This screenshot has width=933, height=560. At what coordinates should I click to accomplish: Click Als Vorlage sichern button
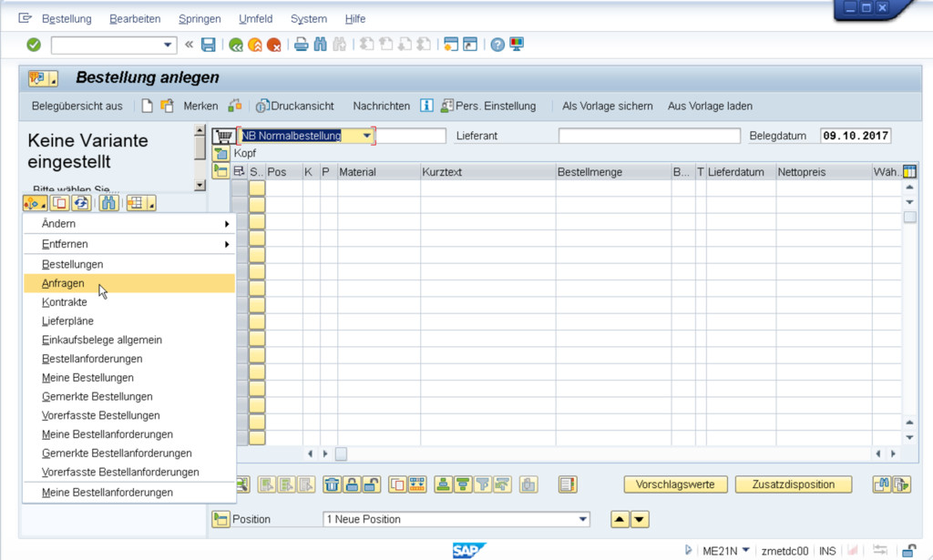[607, 106]
